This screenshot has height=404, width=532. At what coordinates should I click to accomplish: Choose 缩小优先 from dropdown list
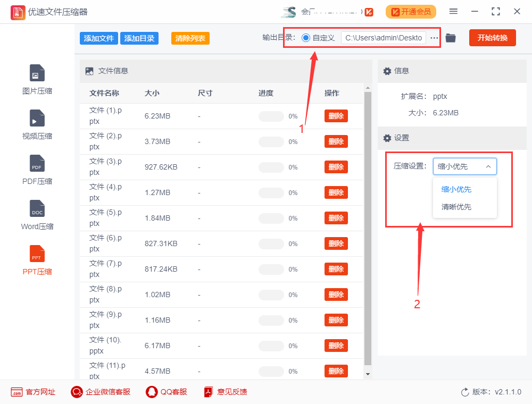[456, 189]
